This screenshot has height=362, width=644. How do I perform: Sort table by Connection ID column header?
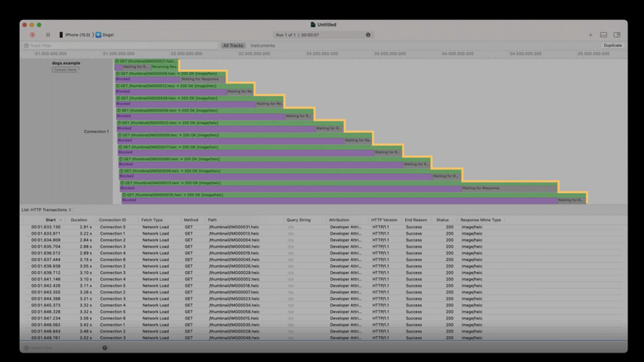click(x=112, y=220)
